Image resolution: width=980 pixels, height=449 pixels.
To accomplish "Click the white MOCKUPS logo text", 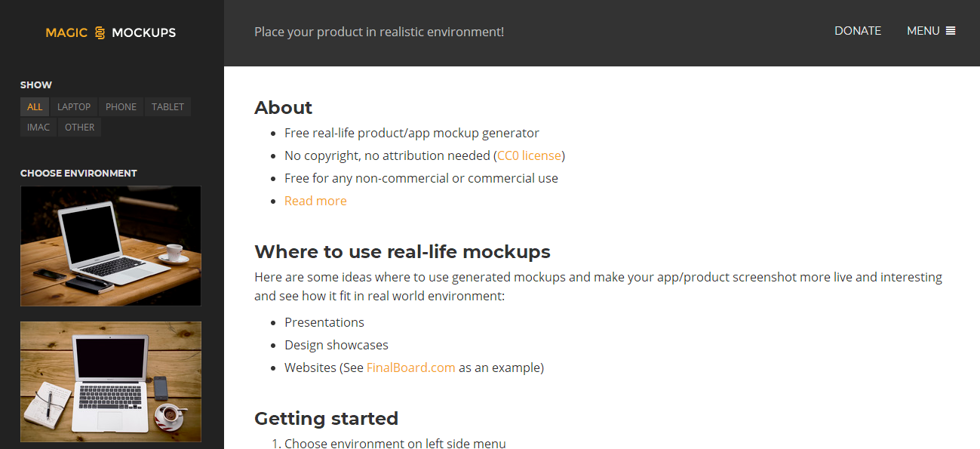I will click(x=143, y=33).
